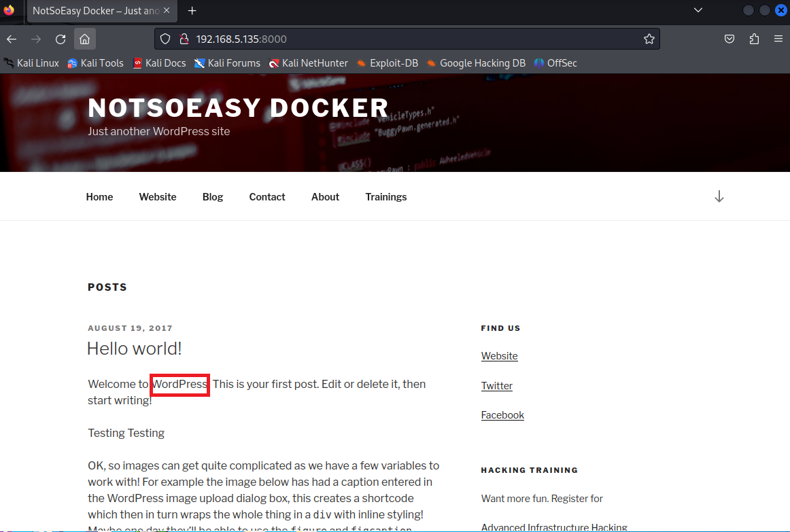Open the Website link under Find Us

pyautogui.click(x=499, y=356)
